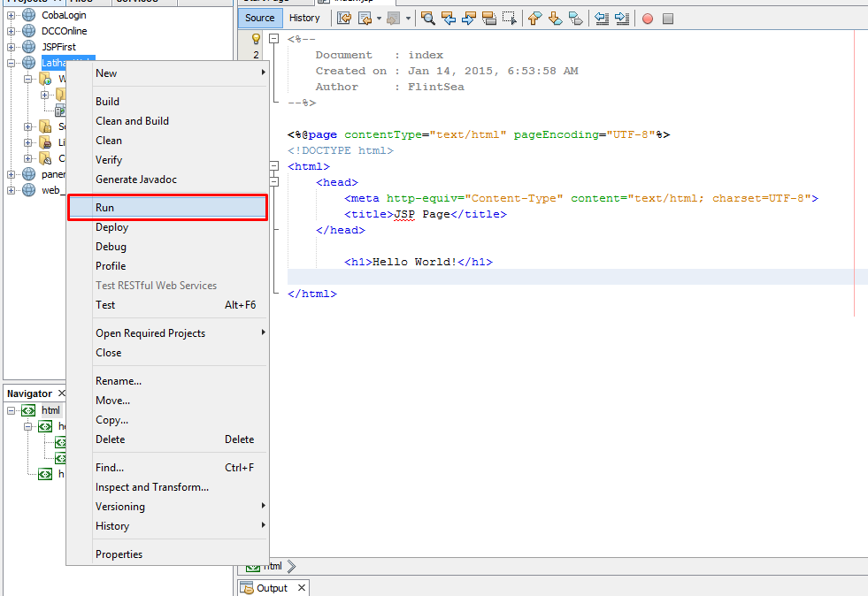Viewport: 868px width, 596px height.
Task: Close the Output tab
Action: pos(301,588)
